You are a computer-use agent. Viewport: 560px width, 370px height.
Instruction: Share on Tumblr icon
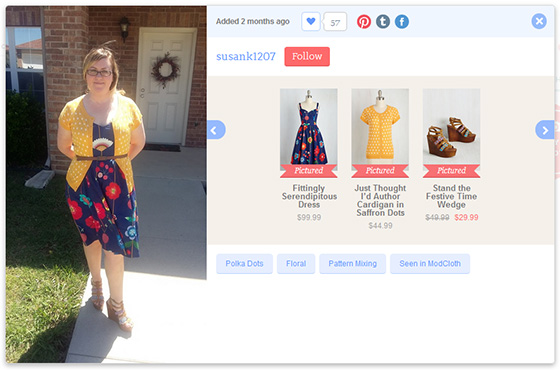383,22
